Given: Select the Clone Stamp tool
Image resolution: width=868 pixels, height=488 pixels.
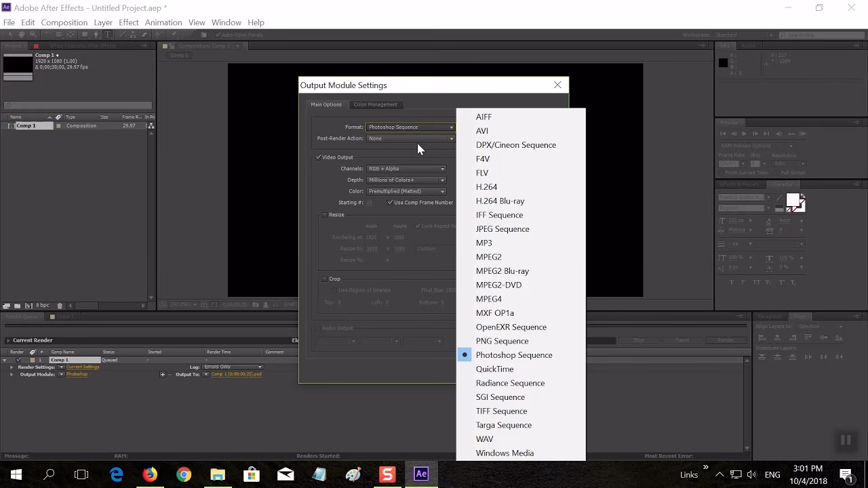Looking at the screenshot, I should (x=133, y=35).
